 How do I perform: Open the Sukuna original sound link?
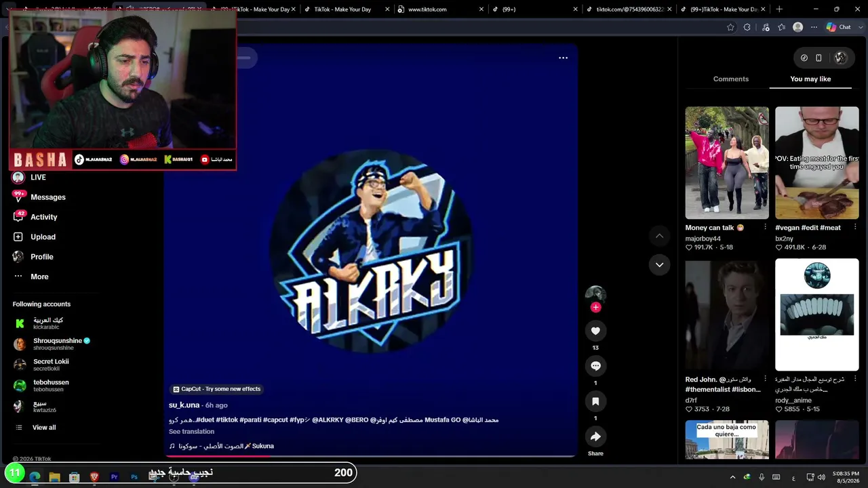(222, 446)
